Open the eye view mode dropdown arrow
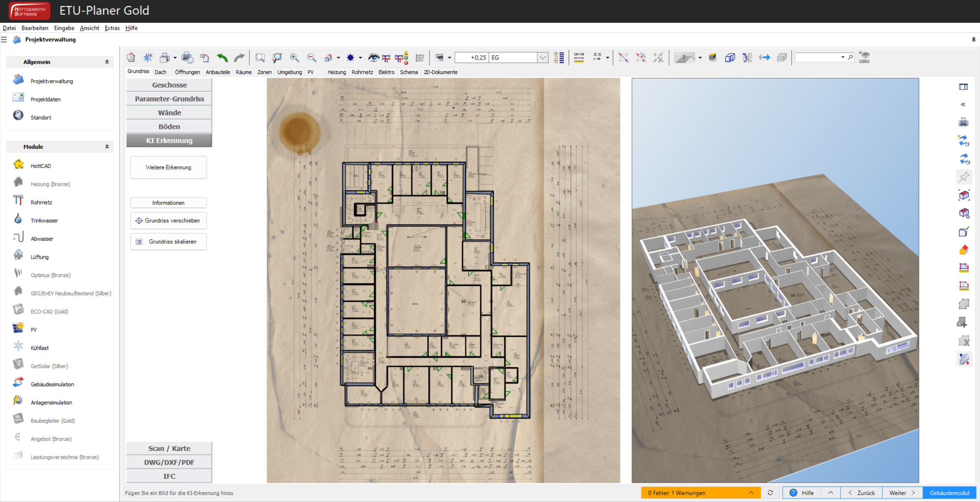980x502 pixels. click(x=450, y=58)
